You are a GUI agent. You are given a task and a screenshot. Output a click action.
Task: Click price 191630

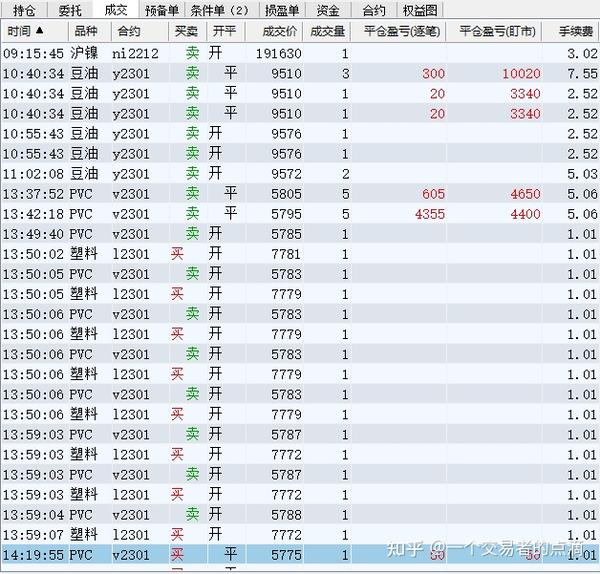(279, 54)
